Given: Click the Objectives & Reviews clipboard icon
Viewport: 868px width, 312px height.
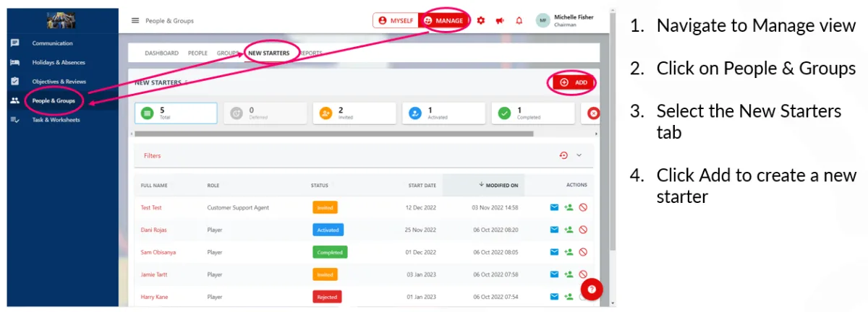Looking at the screenshot, I should 15,82.
